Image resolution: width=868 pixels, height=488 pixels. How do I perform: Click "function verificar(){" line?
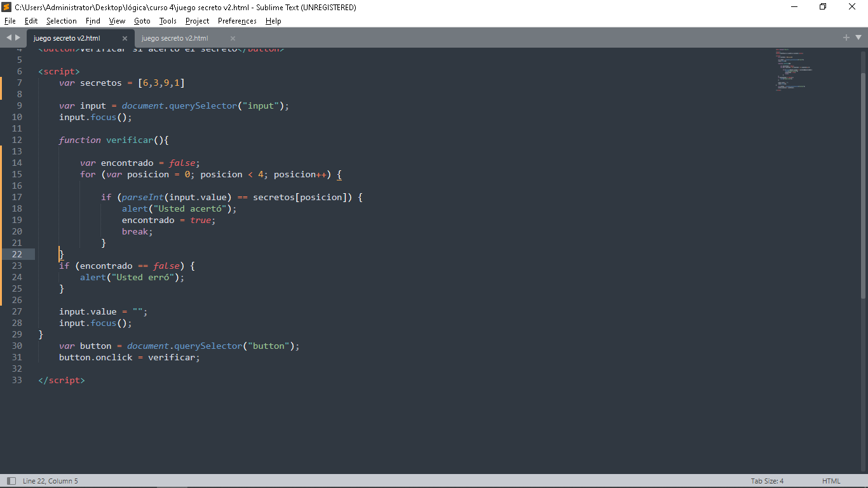(114, 140)
